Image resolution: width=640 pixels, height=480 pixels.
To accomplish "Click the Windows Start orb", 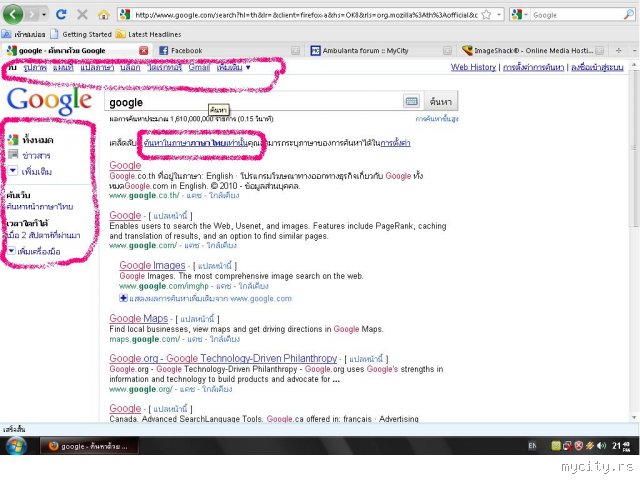I will tap(16, 446).
